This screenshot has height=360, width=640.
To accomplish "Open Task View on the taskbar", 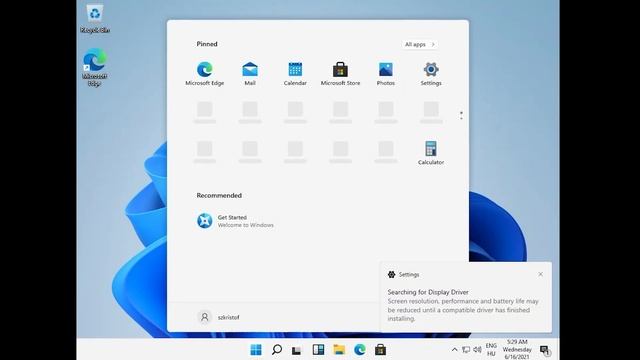I will click(297, 350).
